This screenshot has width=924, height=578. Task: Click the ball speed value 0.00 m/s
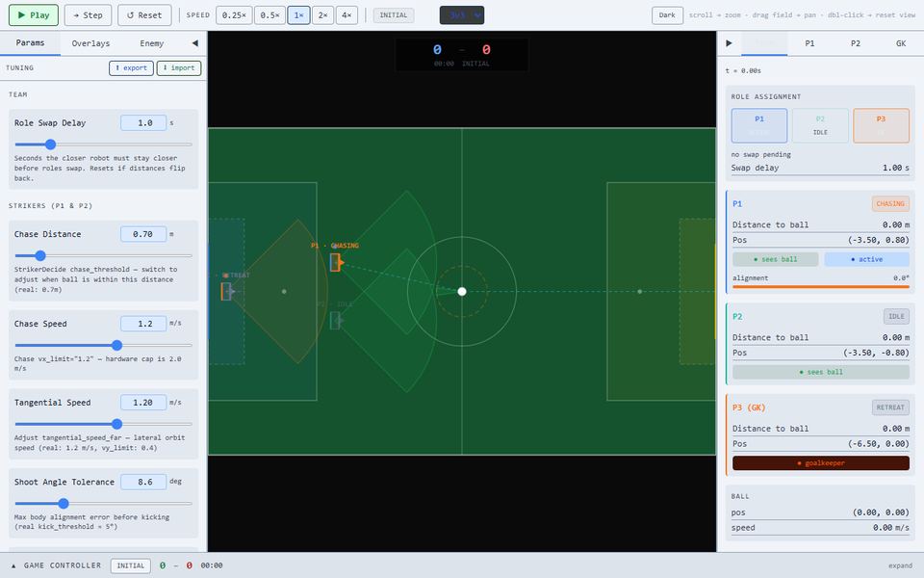[x=891, y=527]
